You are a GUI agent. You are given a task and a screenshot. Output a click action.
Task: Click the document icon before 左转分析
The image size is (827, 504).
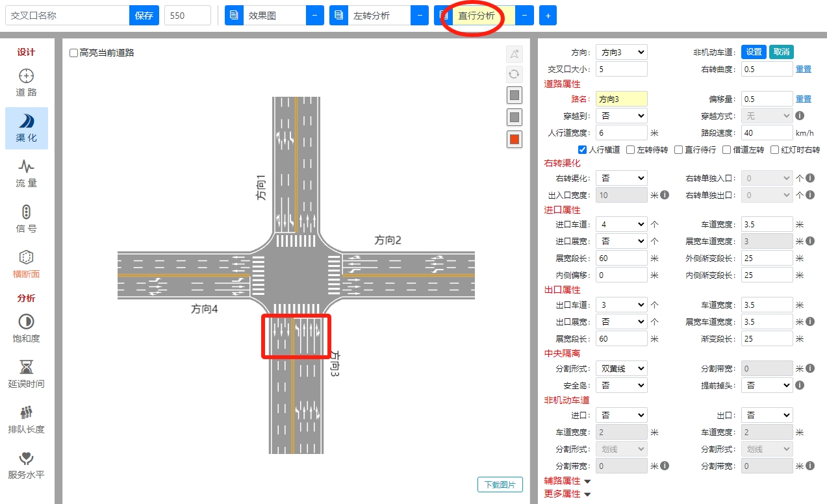point(338,15)
